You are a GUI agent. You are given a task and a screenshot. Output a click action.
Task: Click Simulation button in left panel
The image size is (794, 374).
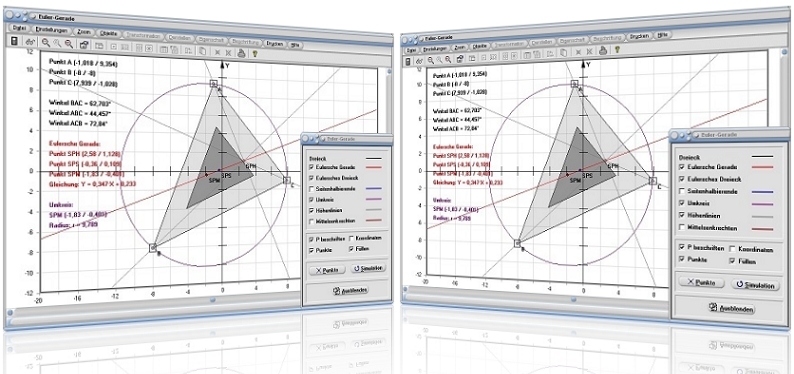point(369,269)
